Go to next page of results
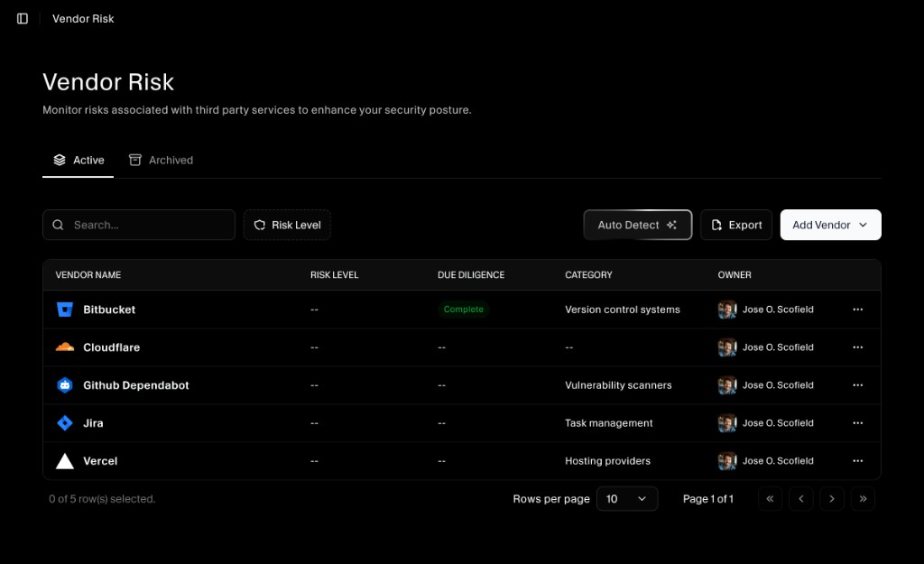Image resolution: width=924 pixels, height=564 pixels. pyautogui.click(x=831, y=499)
